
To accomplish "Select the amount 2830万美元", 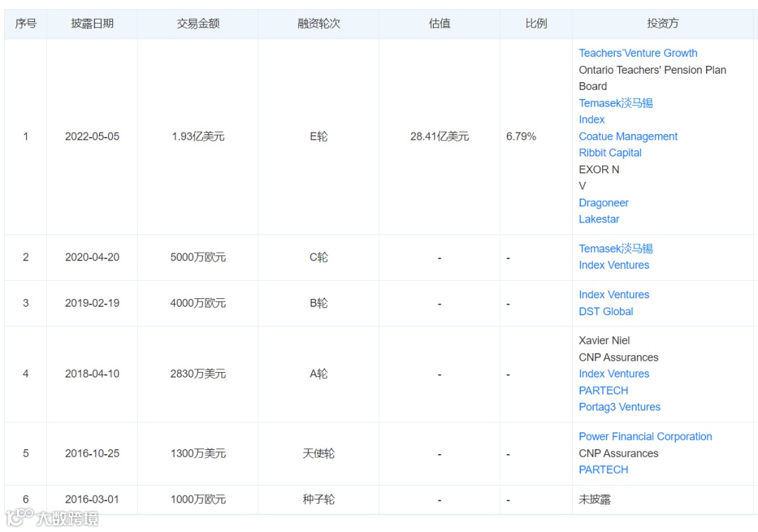I will pos(198,374).
